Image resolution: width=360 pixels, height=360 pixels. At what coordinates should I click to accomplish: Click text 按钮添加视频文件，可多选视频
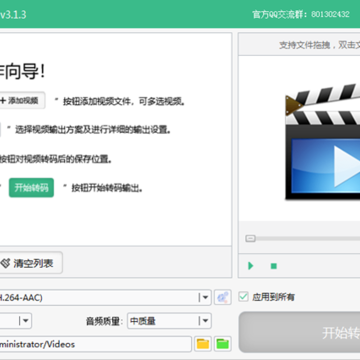tap(124, 101)
